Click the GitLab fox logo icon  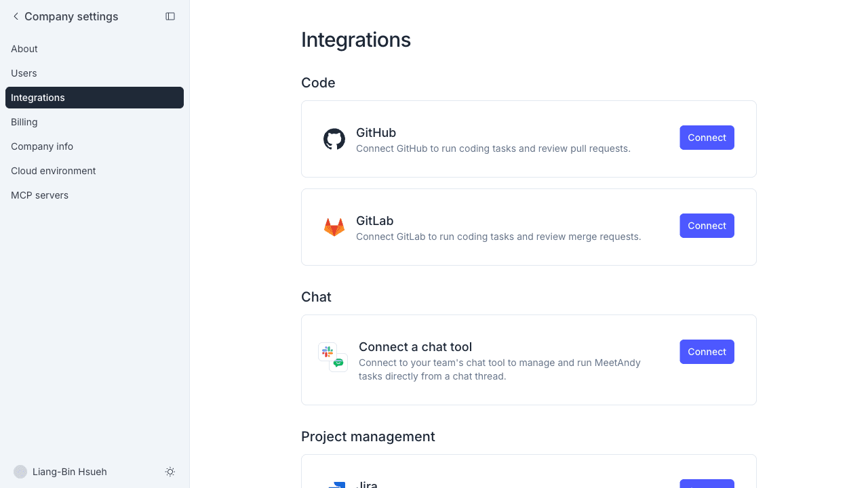[x=334, y=227]
